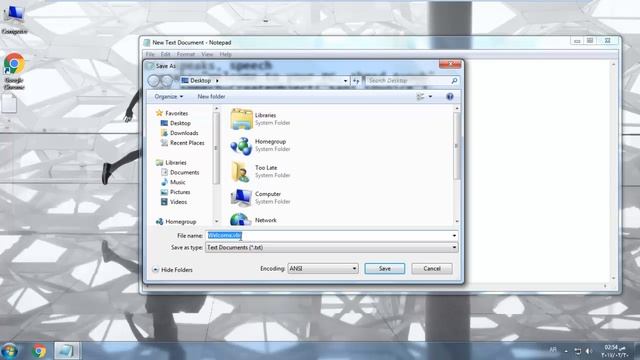Click the Notepad window vertical scrollbar
This screenshot has width=640, height=360.
[x=613, y=171]
